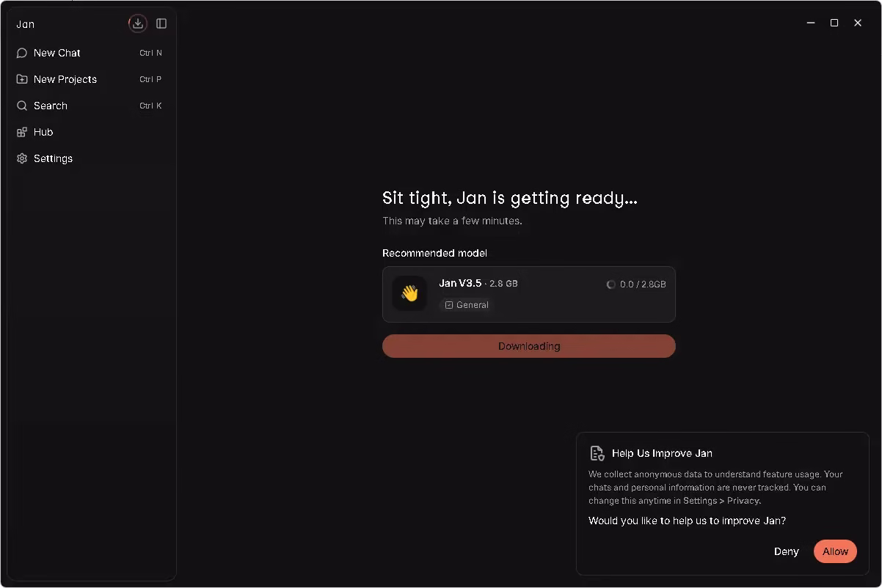This screenshot has height=588, width=882.
Task: Click the Jan app title in the sidebar
Action: click(26, 24)
